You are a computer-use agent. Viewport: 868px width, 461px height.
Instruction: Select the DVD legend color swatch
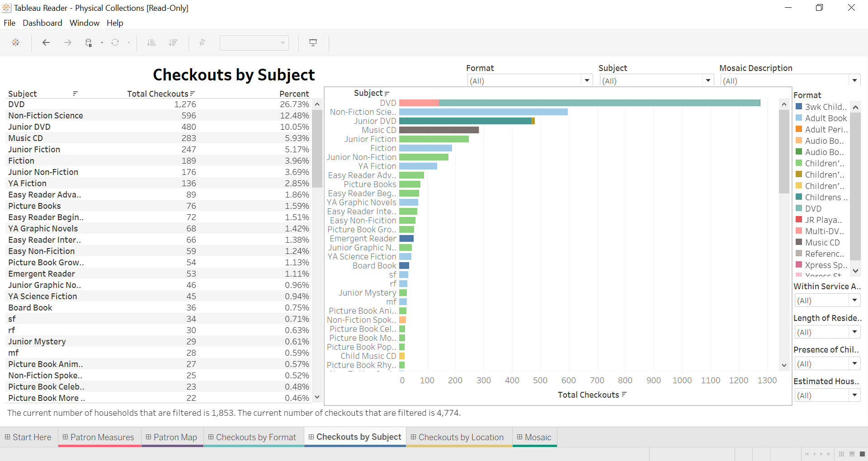pos(799,208)
